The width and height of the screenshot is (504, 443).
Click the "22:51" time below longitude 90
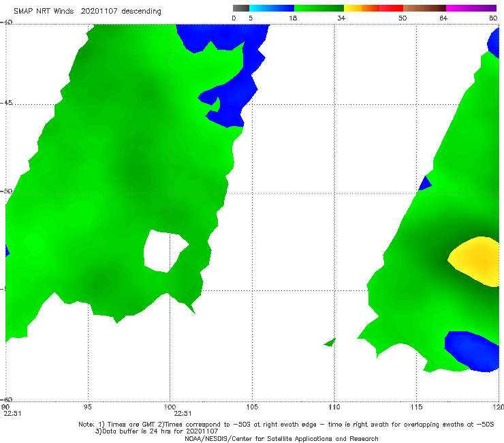pyautogui.click(x=12, y=414)
